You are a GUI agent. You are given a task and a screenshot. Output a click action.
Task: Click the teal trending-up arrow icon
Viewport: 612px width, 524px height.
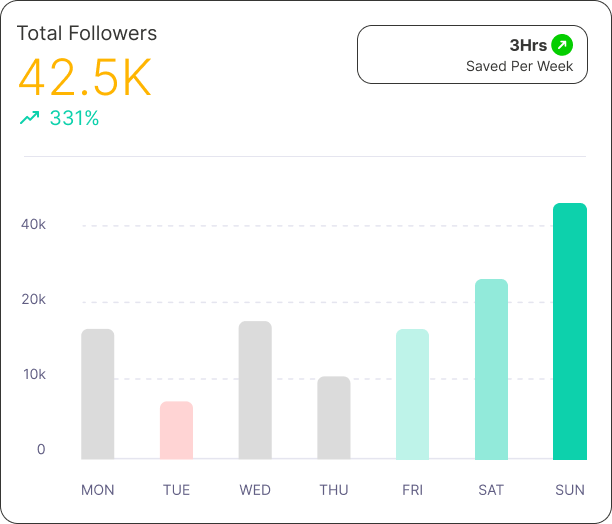(x=29, y=118)
